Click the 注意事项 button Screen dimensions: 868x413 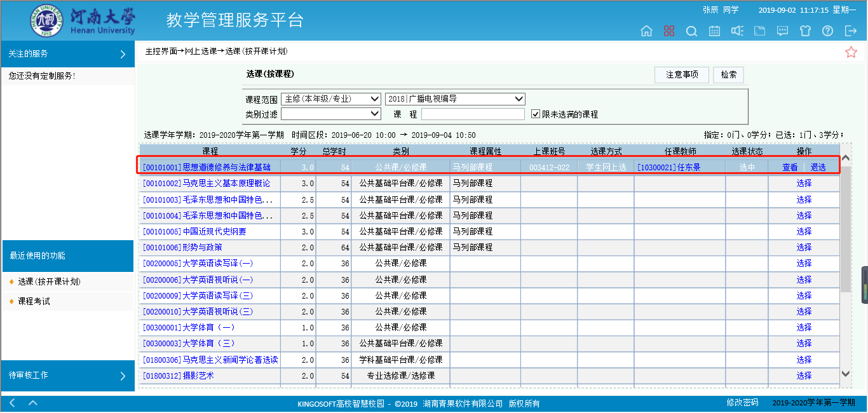pyautogui.click(x=681, y=75)
